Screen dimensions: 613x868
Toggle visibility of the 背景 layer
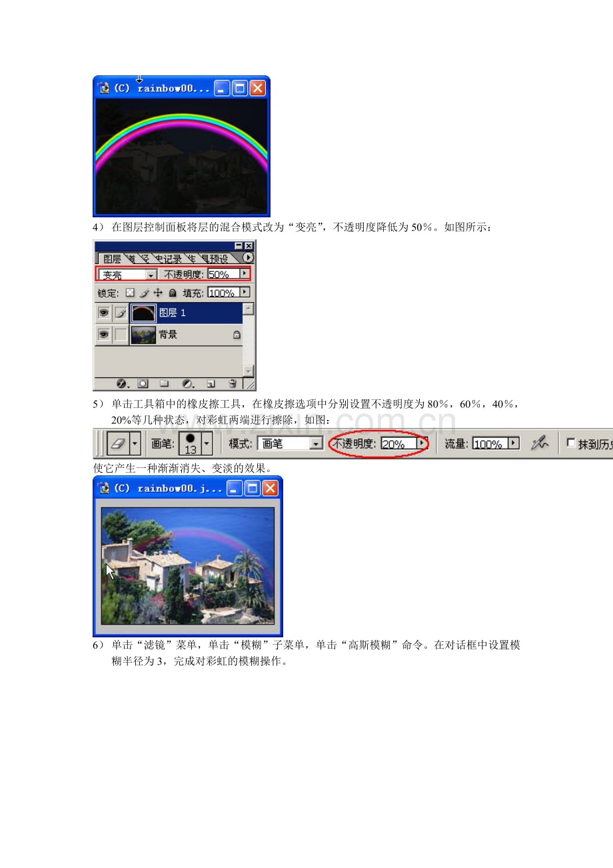(x=104, y=335)
